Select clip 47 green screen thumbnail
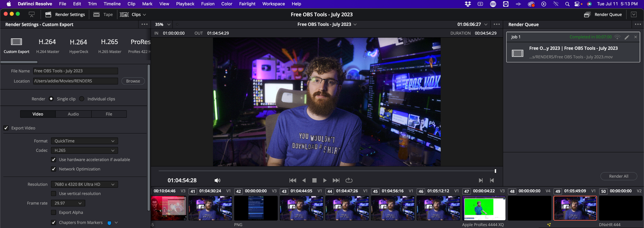644x228 pixels. 484,208
